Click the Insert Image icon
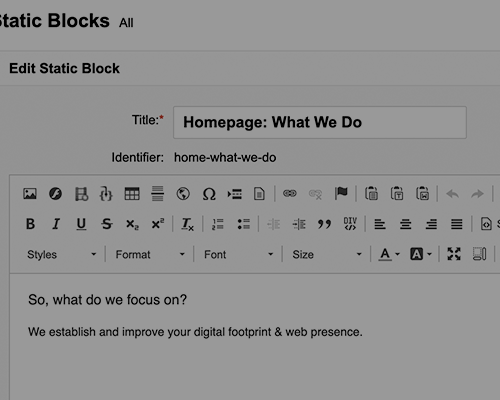 pyautogui.click(x=30, y=194)
